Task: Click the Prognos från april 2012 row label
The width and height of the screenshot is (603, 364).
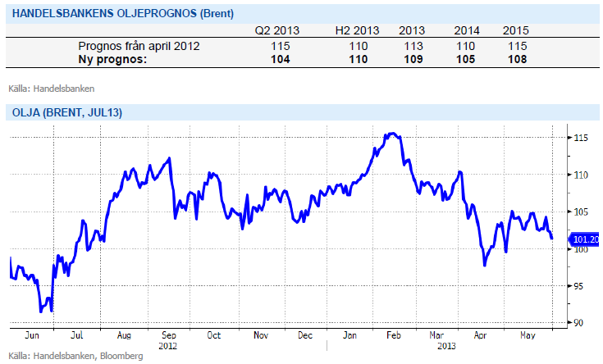Action: point(139,46)
